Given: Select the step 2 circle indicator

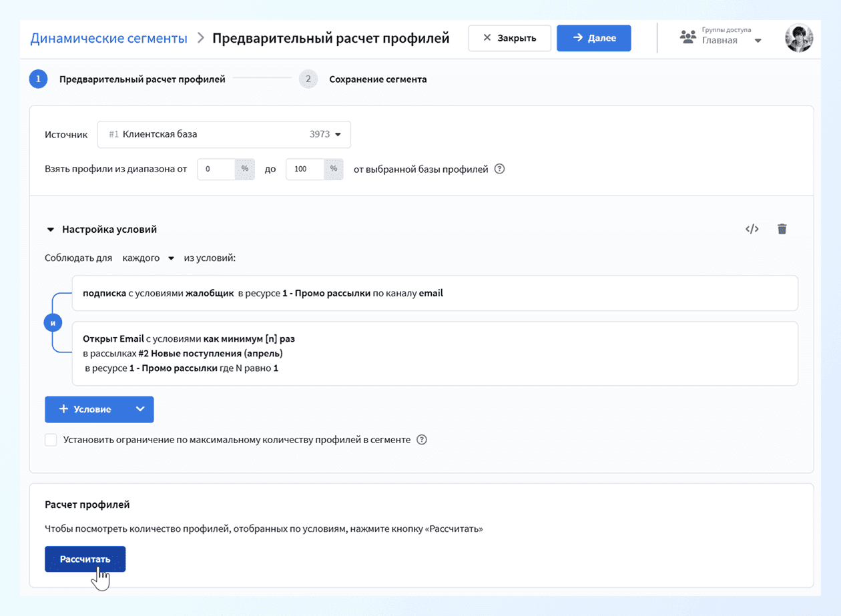Looking at the screenshot, I should tap(308, 78).
